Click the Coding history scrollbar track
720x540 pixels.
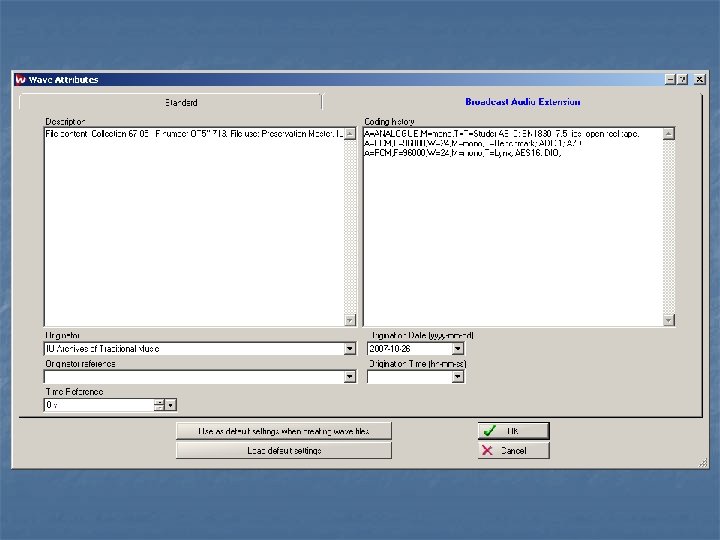669,227
